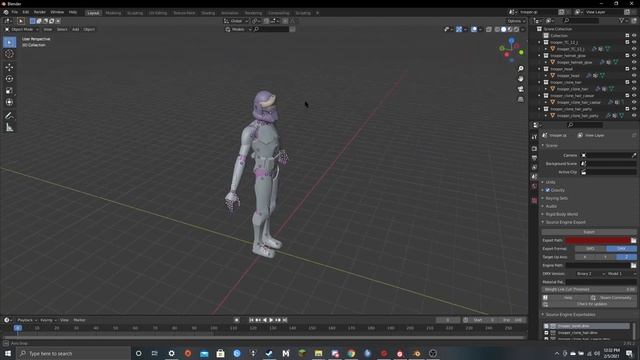
Task: Open the Window menu
Action: click(57, 12)
